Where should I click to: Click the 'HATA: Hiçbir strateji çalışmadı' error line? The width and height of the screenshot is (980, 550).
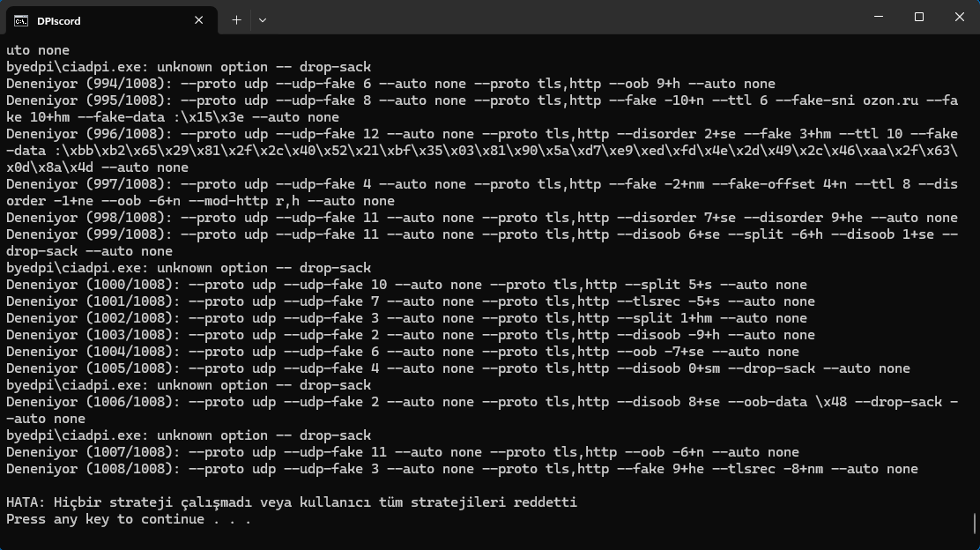(x=292, y=502)
